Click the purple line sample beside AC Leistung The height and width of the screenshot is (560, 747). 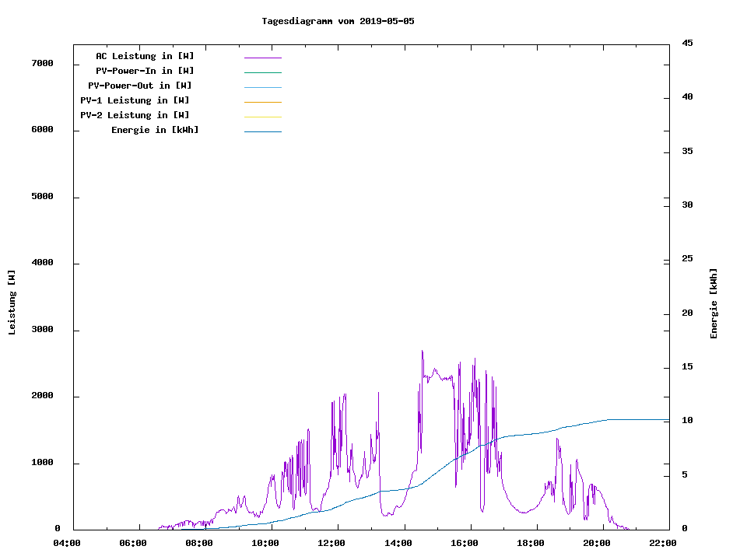coord(262,58)
